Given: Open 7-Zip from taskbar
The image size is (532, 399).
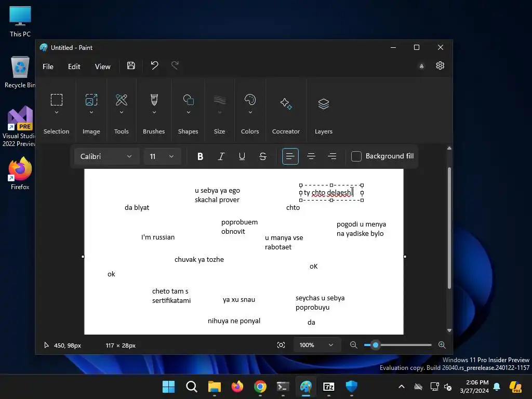Looking at the screenshot, I should pyautogui.click(x=329, y=387).
